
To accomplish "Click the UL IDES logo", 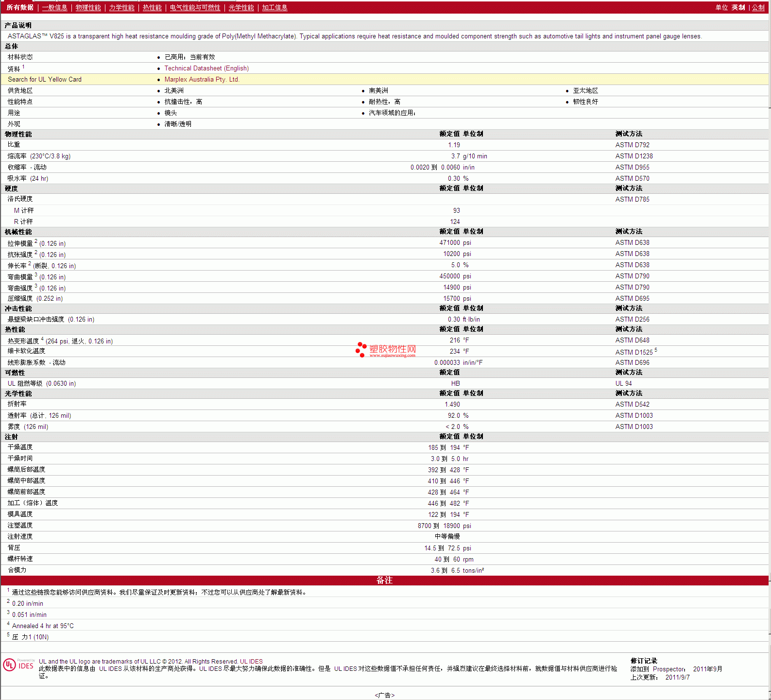I will click(x=18, y=665).
